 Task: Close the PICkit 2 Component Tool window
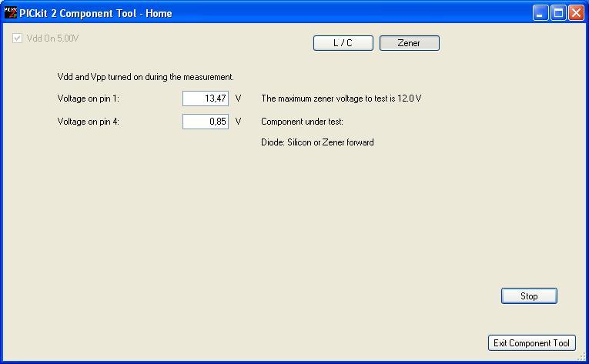point(576,13)
